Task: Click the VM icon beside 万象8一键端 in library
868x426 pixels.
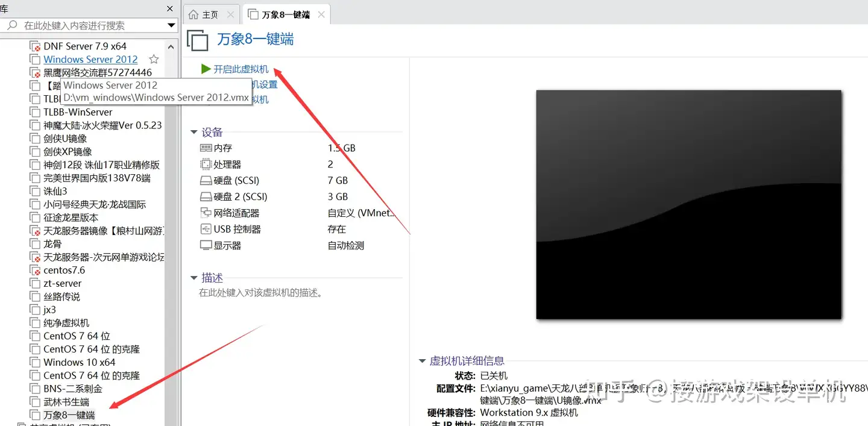Action: (36, 415)
